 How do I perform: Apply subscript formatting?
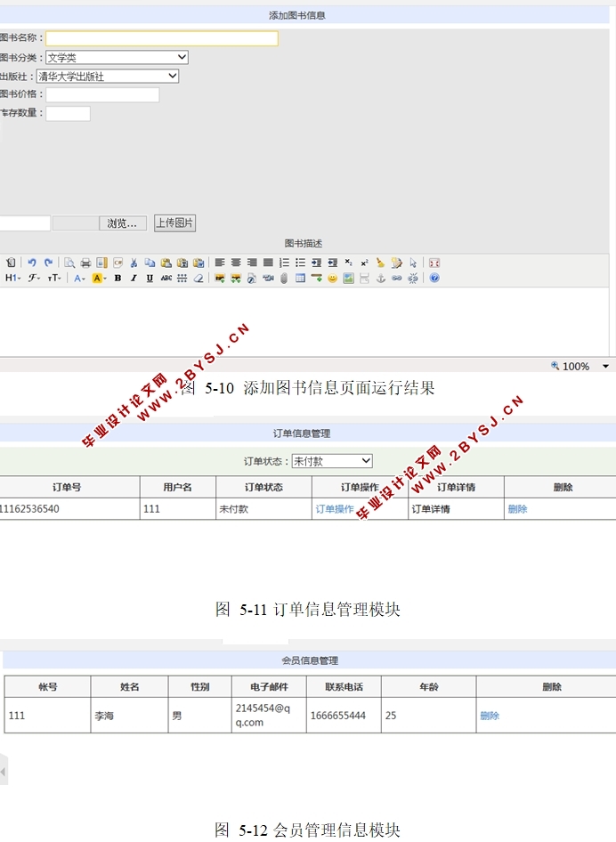pyautogui.click(x=349, y=263)
